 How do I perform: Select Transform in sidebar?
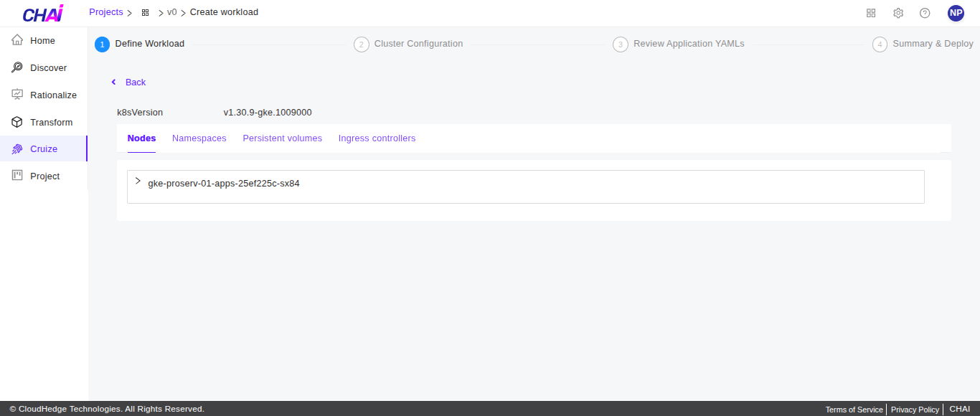[51, 123]
